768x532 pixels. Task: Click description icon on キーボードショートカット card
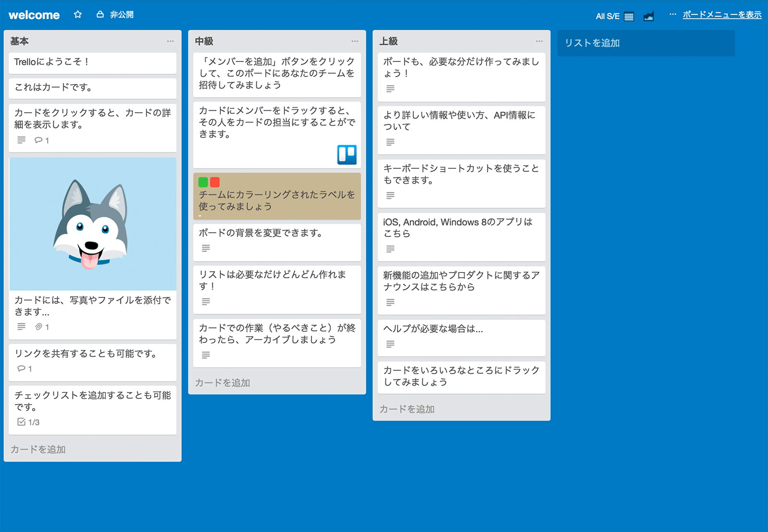[390, 195]
